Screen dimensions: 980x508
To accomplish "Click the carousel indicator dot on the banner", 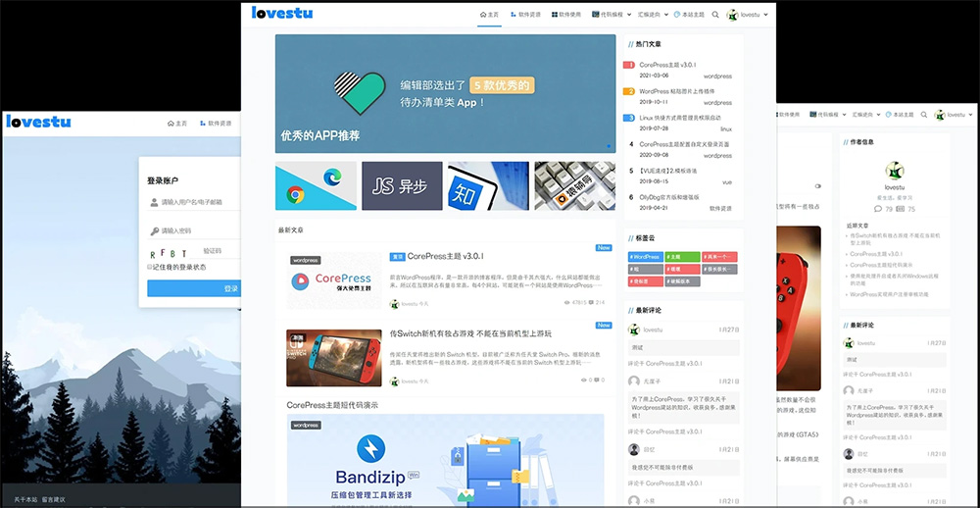I will (608, 147).
